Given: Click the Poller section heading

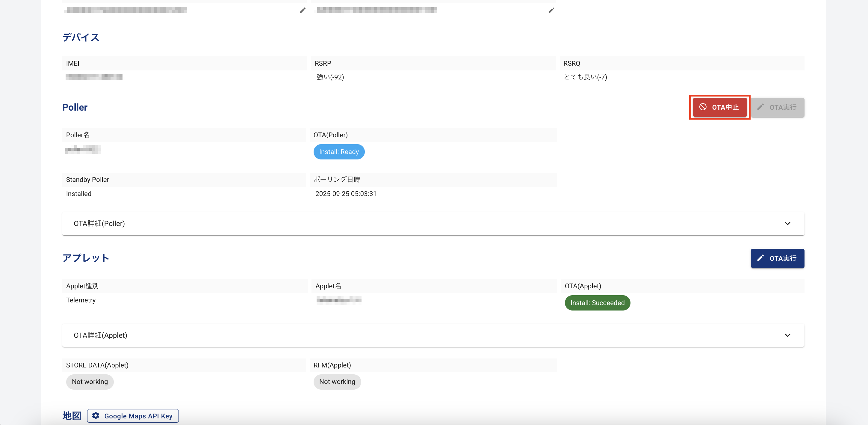Looking at the screenshot, I should pos(75,107).
